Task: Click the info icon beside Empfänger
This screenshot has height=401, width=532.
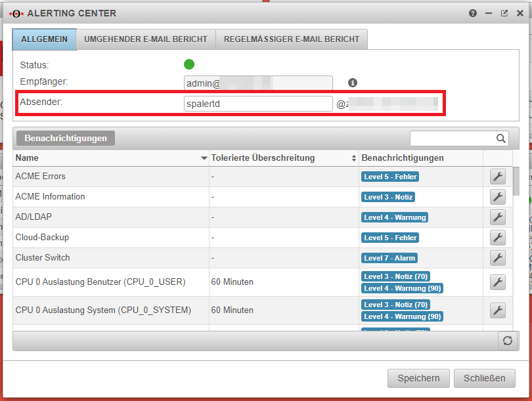Action: pyautogui.click(x=353, y=83)
